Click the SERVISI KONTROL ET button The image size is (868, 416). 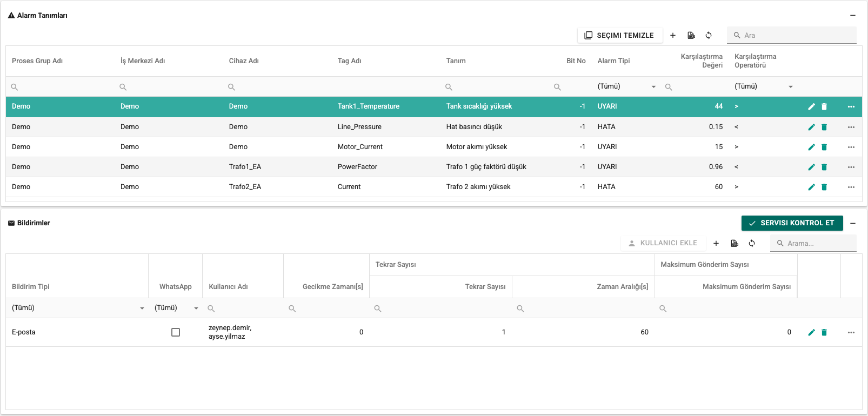click(792, 223)
